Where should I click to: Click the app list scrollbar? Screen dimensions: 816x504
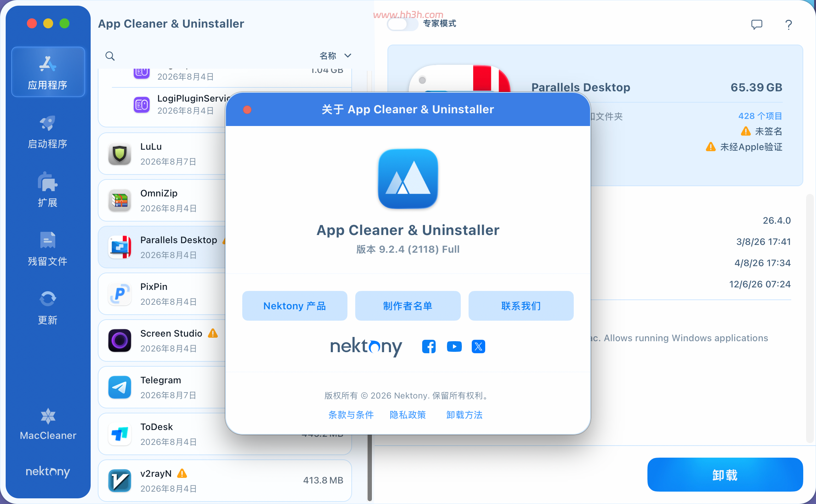(x=370, y=467)
